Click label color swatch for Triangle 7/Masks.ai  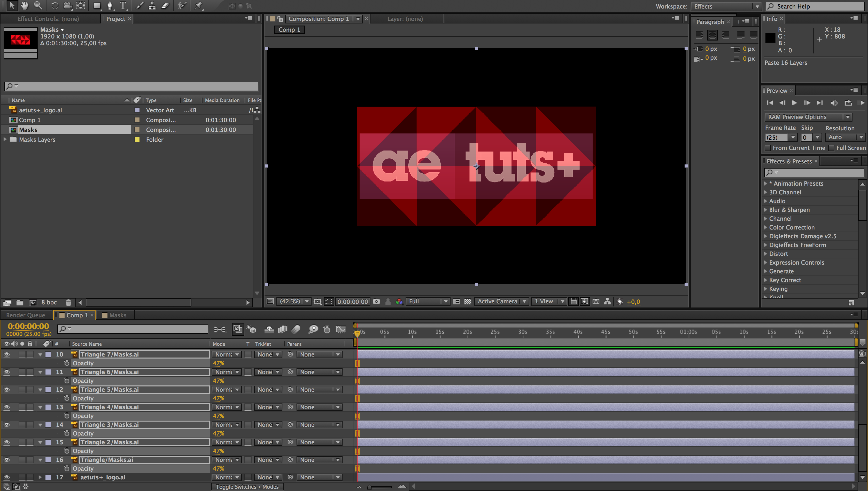pos(48,354)
